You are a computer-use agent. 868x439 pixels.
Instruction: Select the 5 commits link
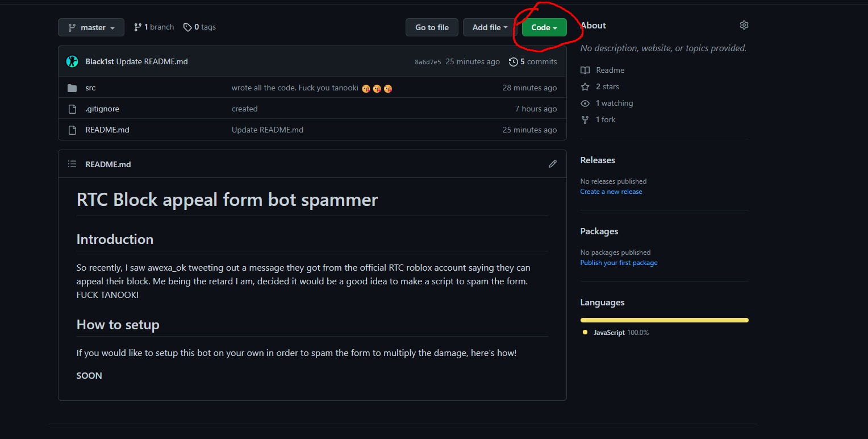[537, 61]
